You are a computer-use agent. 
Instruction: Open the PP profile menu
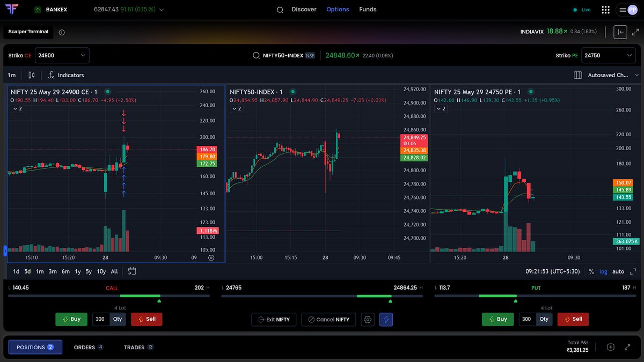(628, 10)
